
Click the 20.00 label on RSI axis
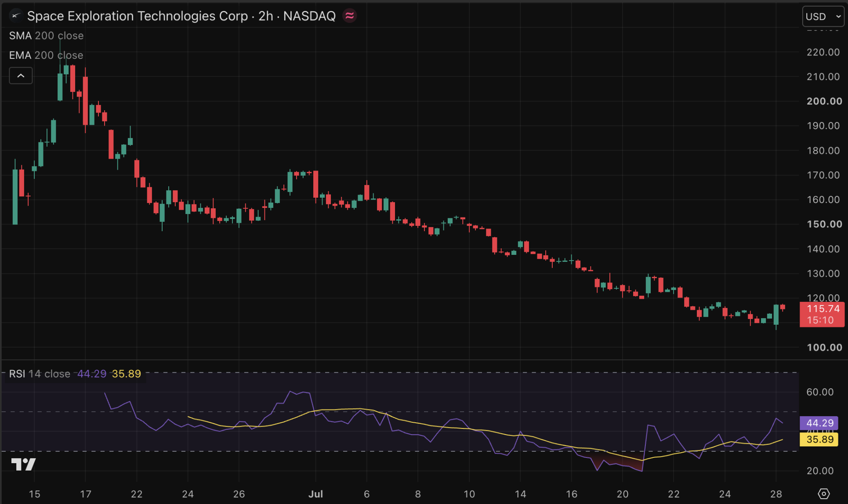(820, 471)
